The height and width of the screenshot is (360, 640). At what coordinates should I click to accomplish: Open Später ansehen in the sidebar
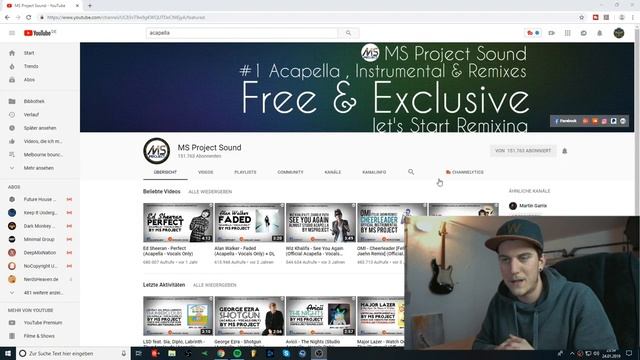[40, 128]
